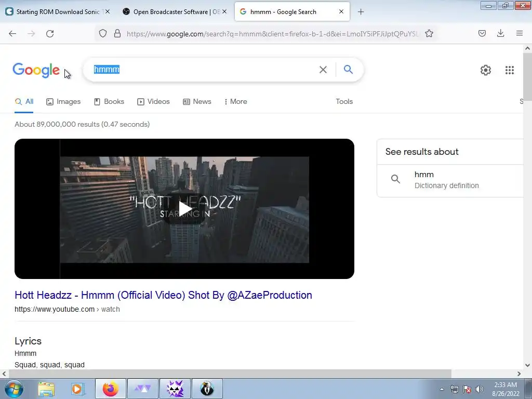Click the 'Squad, squad, squad' lyric line
532x399 pixels.
click(x=49, y=365)
